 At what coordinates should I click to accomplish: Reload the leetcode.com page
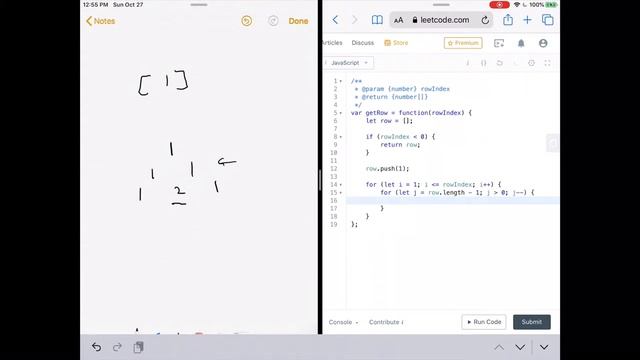pos(485,20)
